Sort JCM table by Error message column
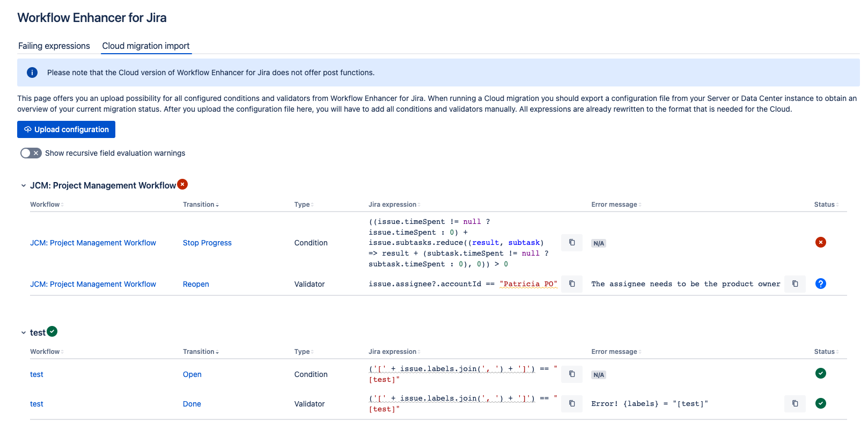This screenshot has height=428, width=868. pos(616,205)
